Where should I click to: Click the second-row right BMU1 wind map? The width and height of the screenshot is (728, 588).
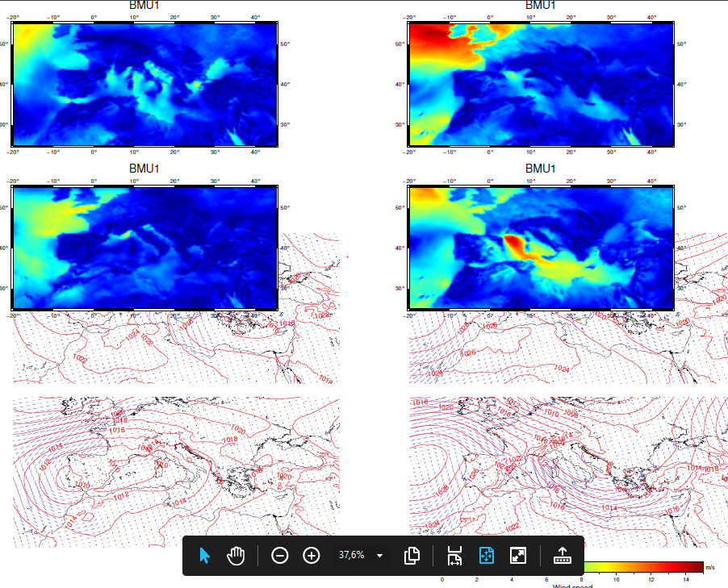(541, 248)
